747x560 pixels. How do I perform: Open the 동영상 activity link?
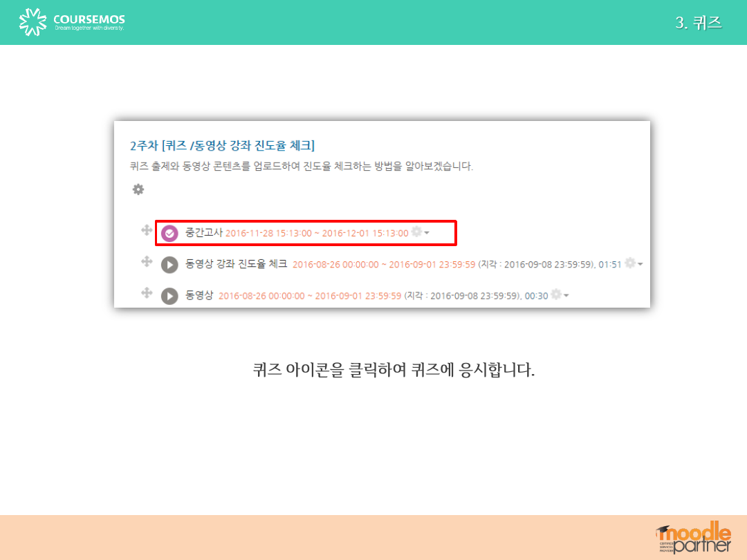(199, 296)
